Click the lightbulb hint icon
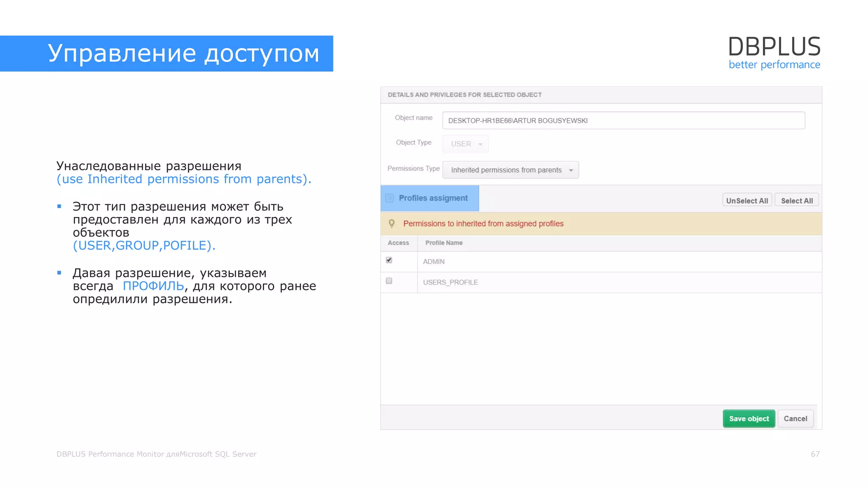The width and height of the screenshot is (868, 488). click(x=392, y=224)
